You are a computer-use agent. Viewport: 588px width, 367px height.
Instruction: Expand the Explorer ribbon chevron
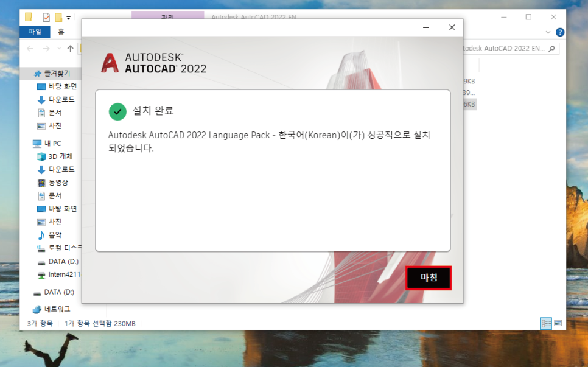548,32
